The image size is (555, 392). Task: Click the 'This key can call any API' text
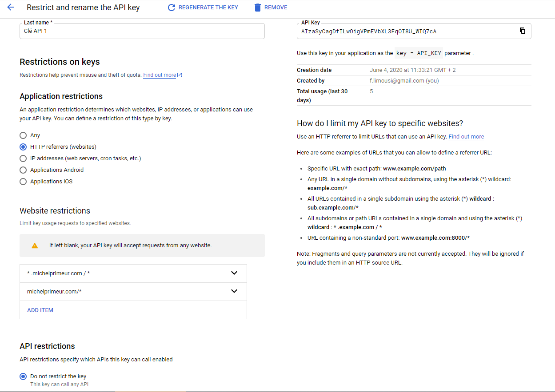tap(59, 384)
